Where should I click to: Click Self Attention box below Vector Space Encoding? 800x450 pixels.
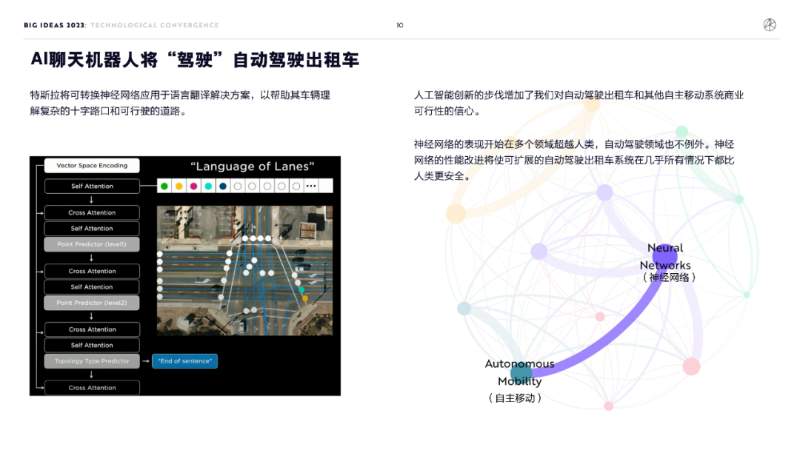tap(92, 186)
